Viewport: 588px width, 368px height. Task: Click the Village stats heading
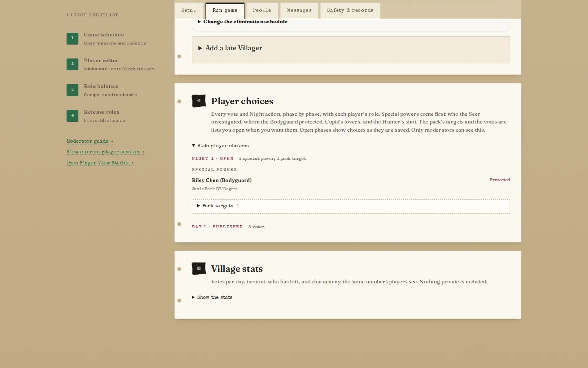point(237,269)
